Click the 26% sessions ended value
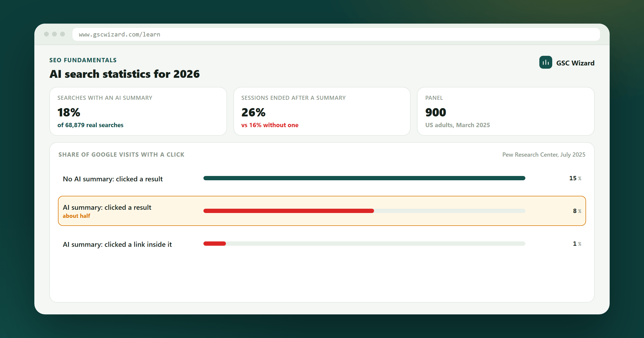The height and width of the screenshot is (338, 644). (253, 112)
